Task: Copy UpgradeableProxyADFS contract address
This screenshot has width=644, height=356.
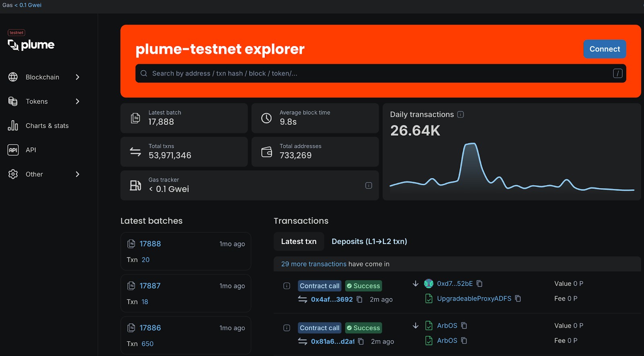Action: (x=518, y=298)
